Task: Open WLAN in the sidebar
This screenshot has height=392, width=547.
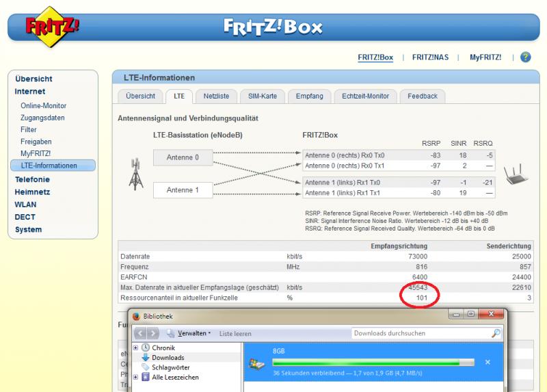Action: click(25, 205)
